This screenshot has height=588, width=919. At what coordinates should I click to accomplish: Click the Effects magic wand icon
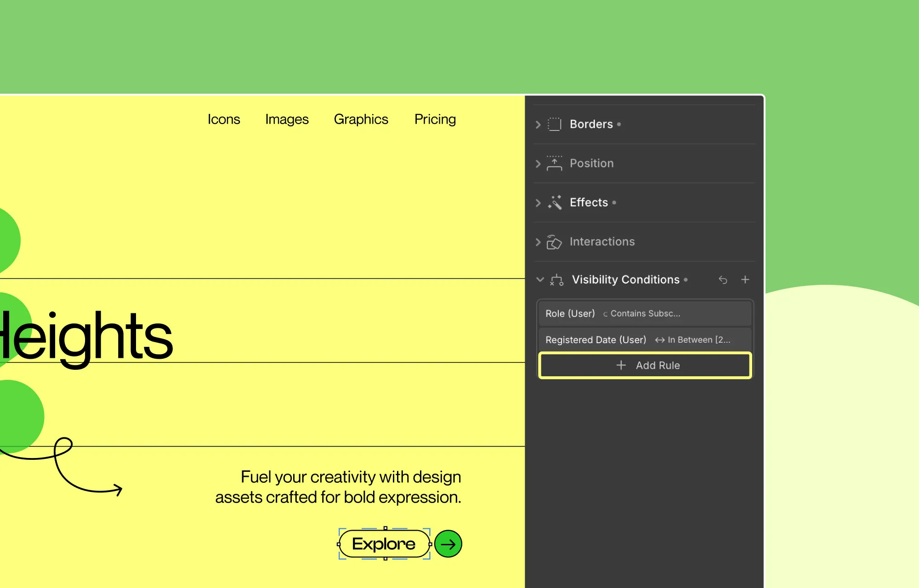pos(555,203)
